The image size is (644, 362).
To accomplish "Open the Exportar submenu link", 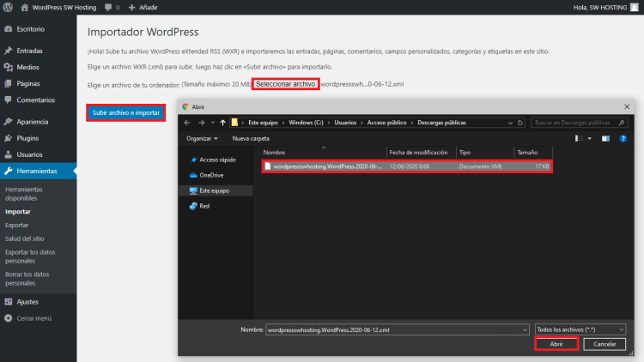I will point(17,226).
